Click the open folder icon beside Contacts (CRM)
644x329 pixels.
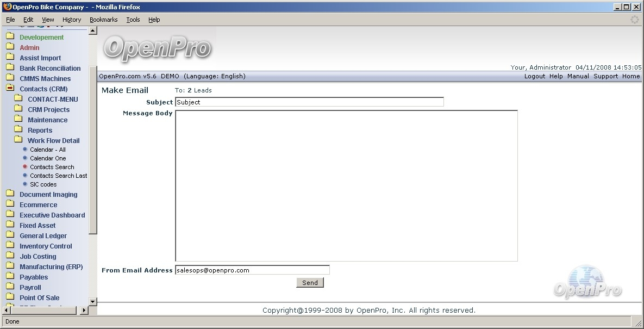point(10,89)
